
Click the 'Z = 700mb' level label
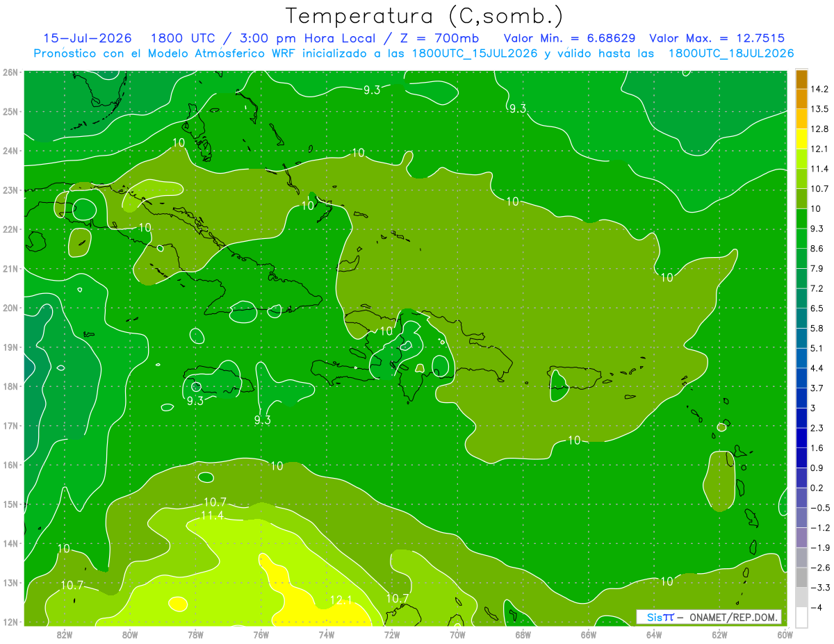point(439,38)
